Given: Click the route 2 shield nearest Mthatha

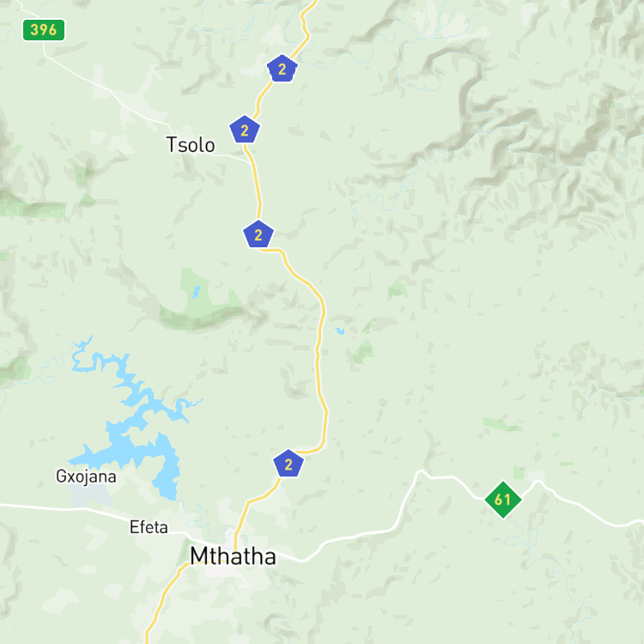Looking at the screenshot, I should click(289, 464).
